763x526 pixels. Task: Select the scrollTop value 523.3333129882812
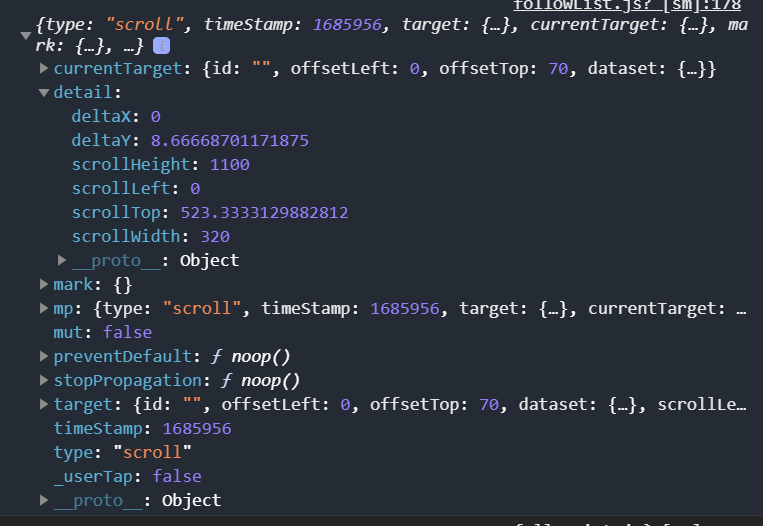264,212
